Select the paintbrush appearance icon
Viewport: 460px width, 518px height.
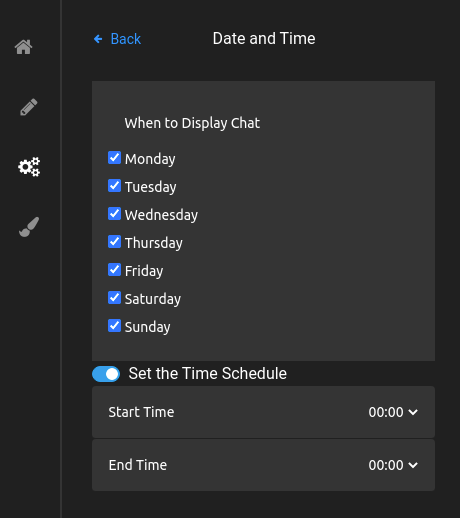29,227
